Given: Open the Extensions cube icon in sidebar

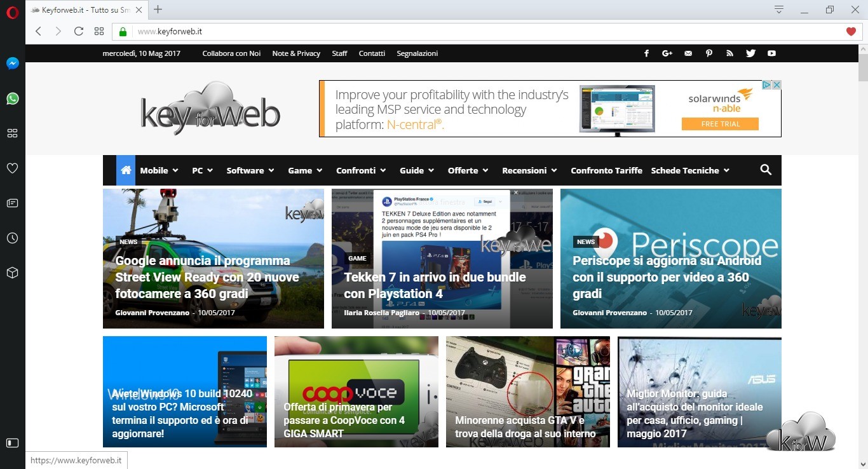Looking at the screenshot, I should pyautogui.click(x=12, y=273).
